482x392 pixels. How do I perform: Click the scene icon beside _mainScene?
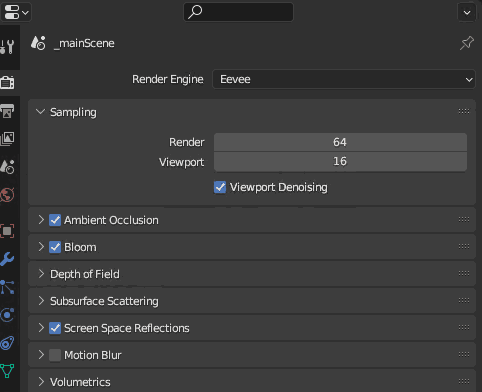pos(38,43)
